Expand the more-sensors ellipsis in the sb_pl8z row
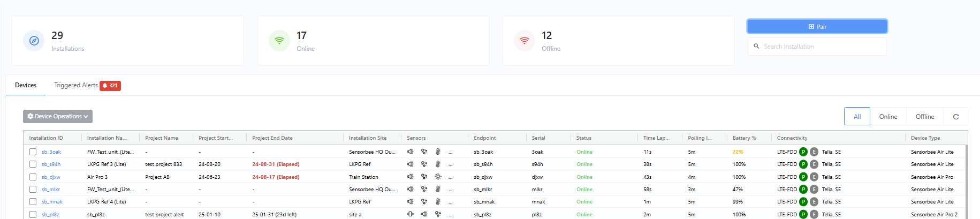980x219 pixels. (x=450, y=215)
